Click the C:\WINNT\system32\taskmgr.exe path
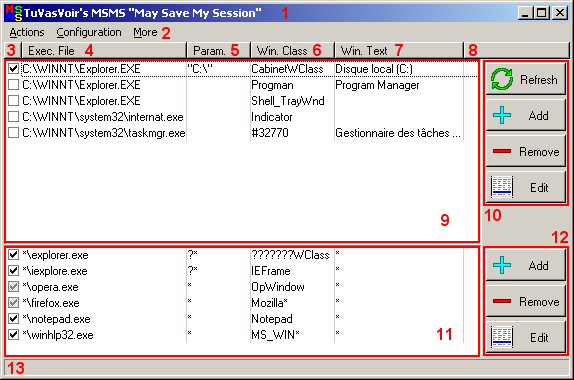574x380 pixels. 104,133
